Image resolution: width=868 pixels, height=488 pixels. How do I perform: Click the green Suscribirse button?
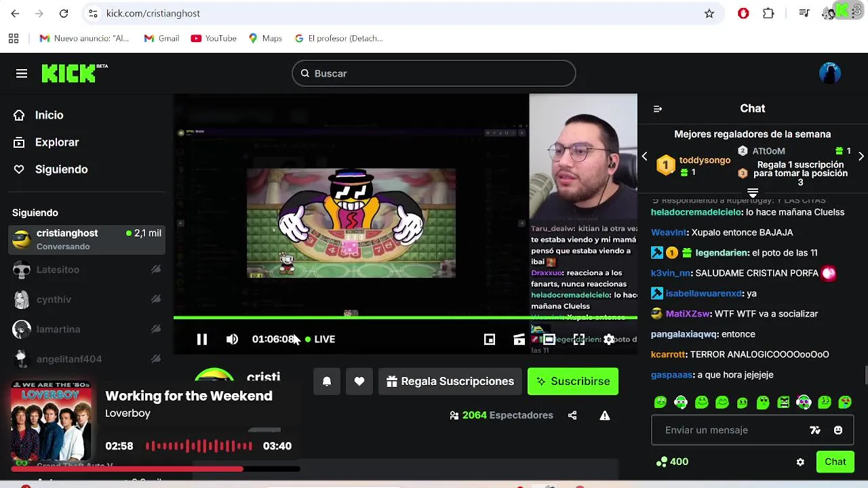pos(573,382)
